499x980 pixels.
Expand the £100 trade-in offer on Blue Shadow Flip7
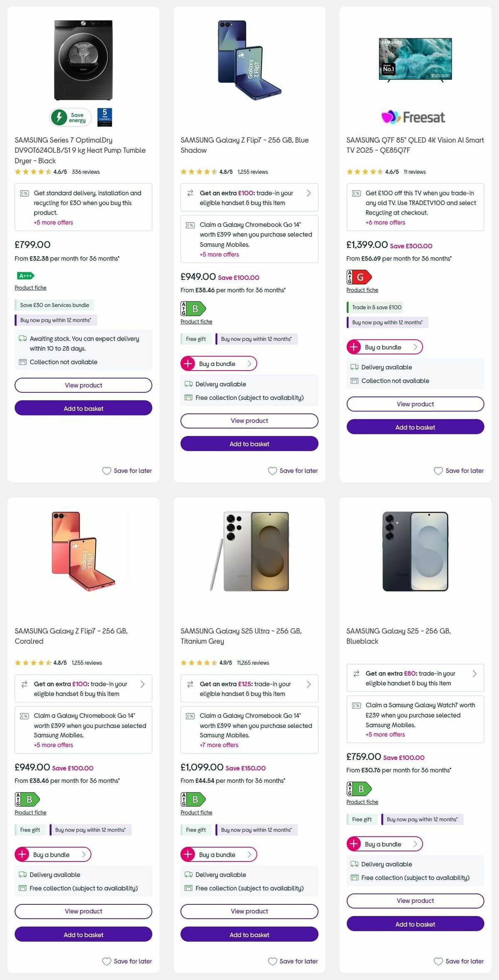(308, 193)
